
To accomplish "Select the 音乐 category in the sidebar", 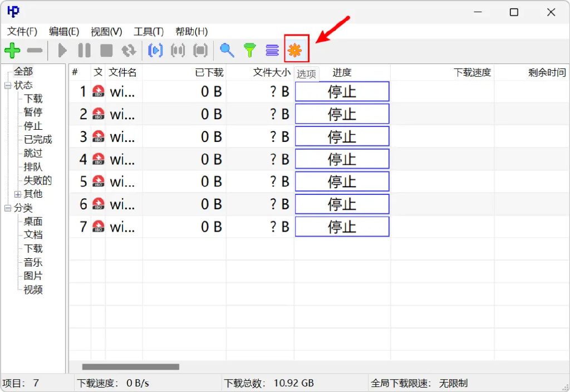I will [33, 262].
